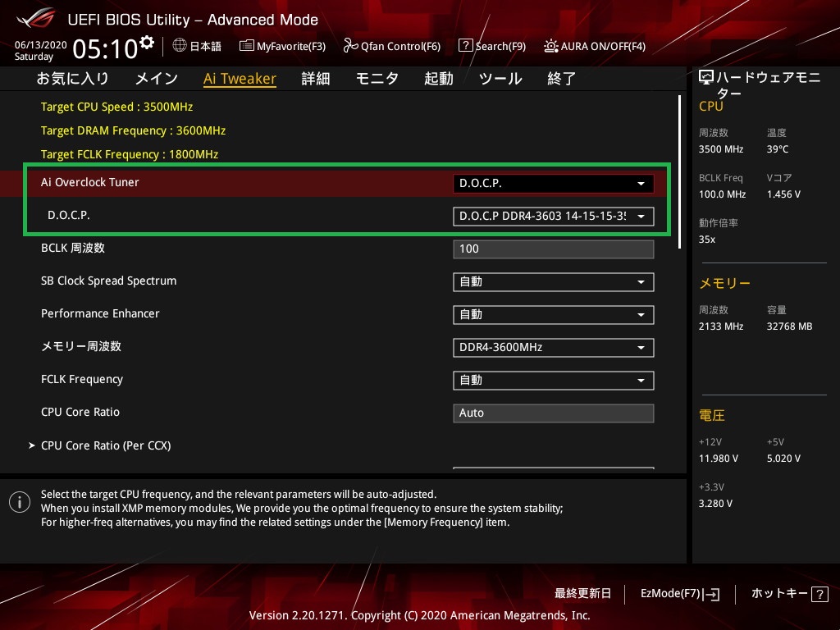This screenshot has height=630, width=840.
Task: Click the settings list vertical scrollbar
Action: [x=679, y=171]
